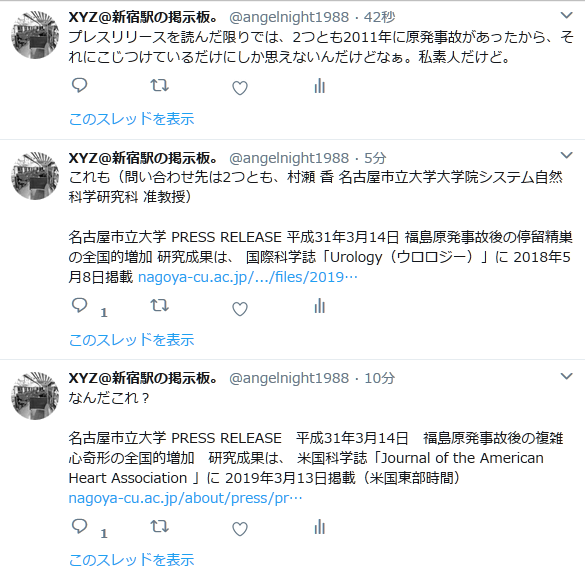
Task: Open analytics for the 5分 tweet
Action: 320,306
